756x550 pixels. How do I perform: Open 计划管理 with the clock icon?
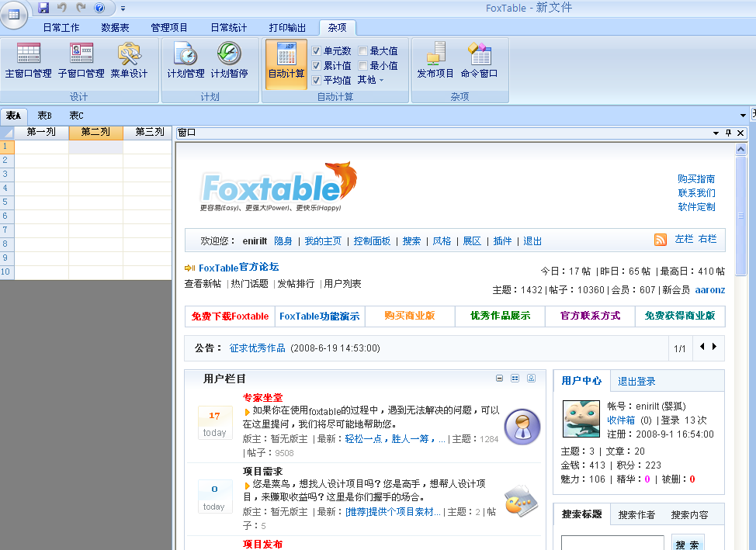coord(186,61)
